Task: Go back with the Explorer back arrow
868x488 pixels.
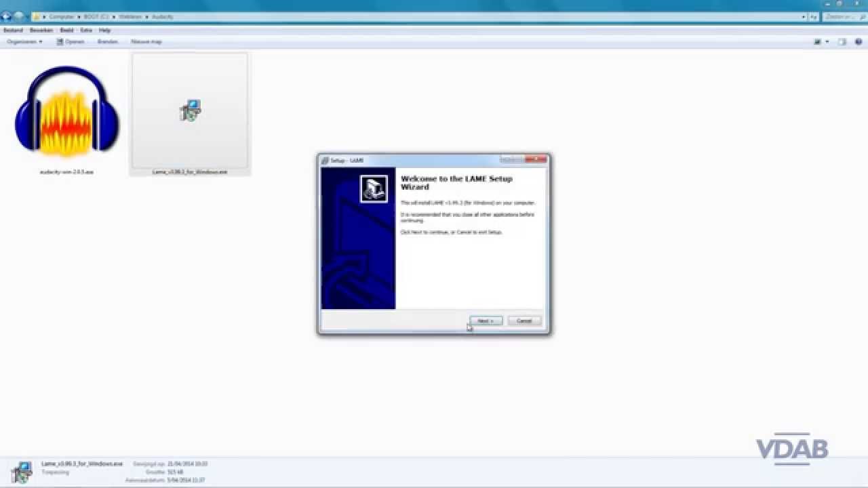Action: click(7, 16)
